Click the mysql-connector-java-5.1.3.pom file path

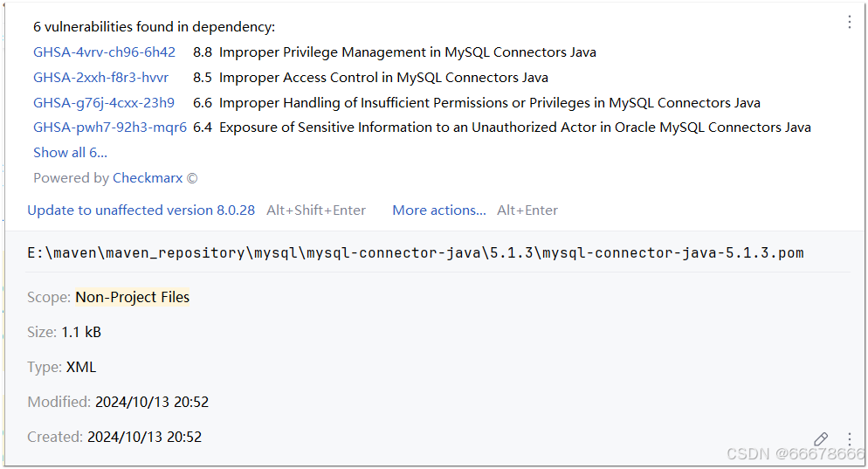[x=415, y=253]
